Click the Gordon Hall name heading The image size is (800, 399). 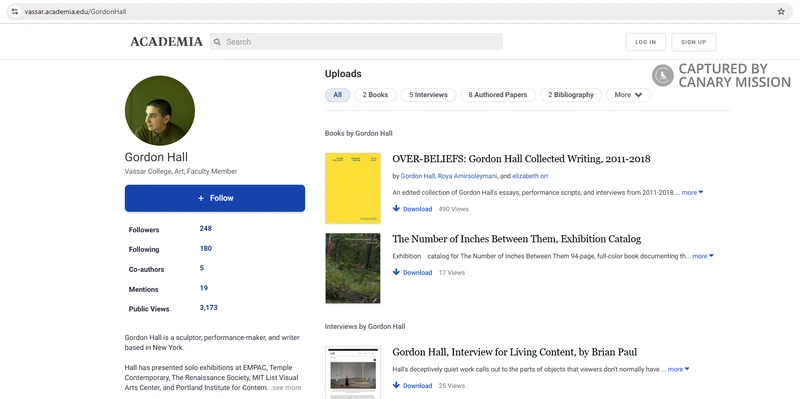(x=156, y=157)
